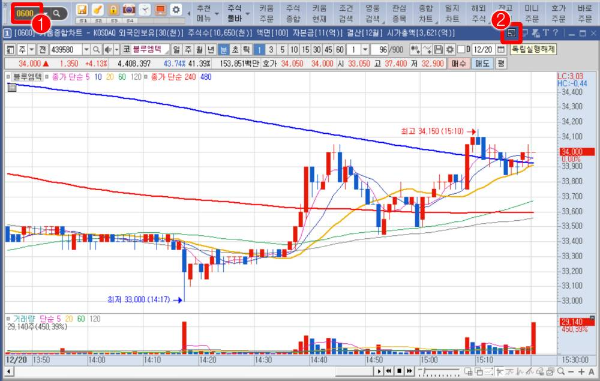Open the 키움주문 menu
This screenshot has width=600, height=381.
[x=266, y=13]
